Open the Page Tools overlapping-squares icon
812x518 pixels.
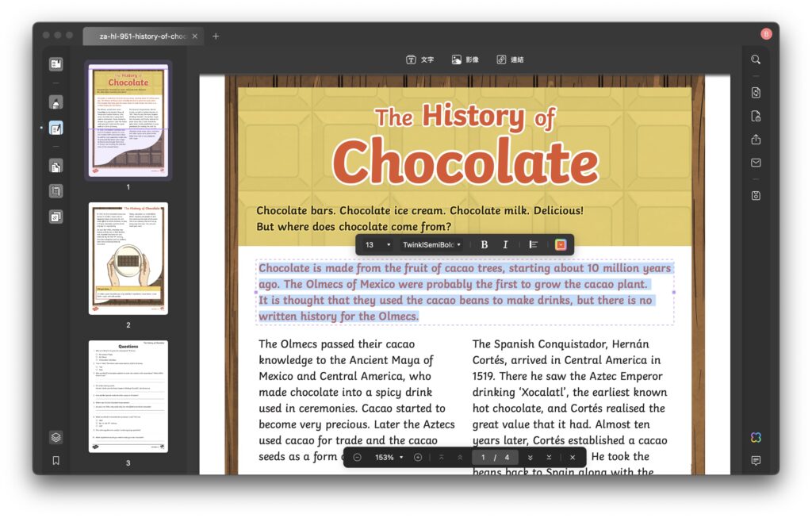(56, 217)
